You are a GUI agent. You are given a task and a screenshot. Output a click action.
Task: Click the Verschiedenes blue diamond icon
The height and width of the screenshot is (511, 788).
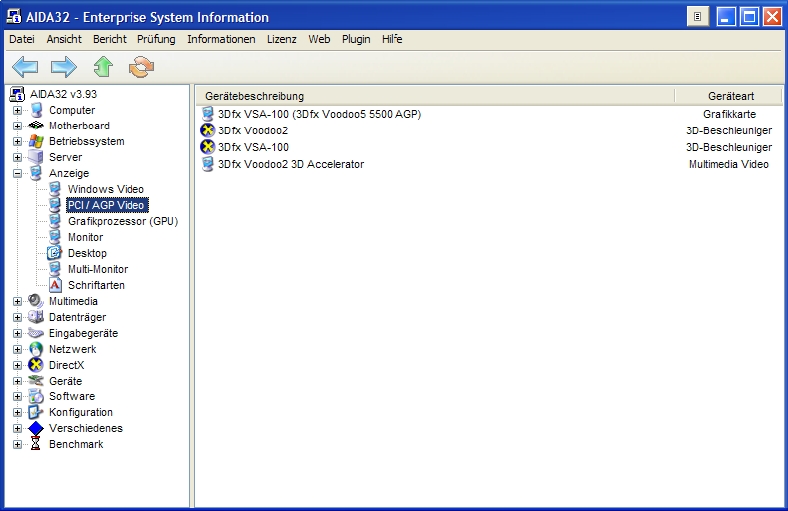coord(36,428)
